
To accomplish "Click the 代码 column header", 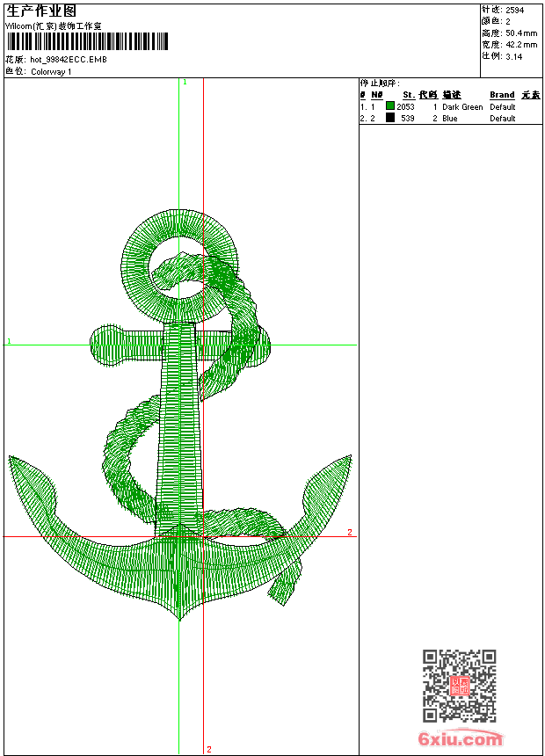I will pos(427,95).
